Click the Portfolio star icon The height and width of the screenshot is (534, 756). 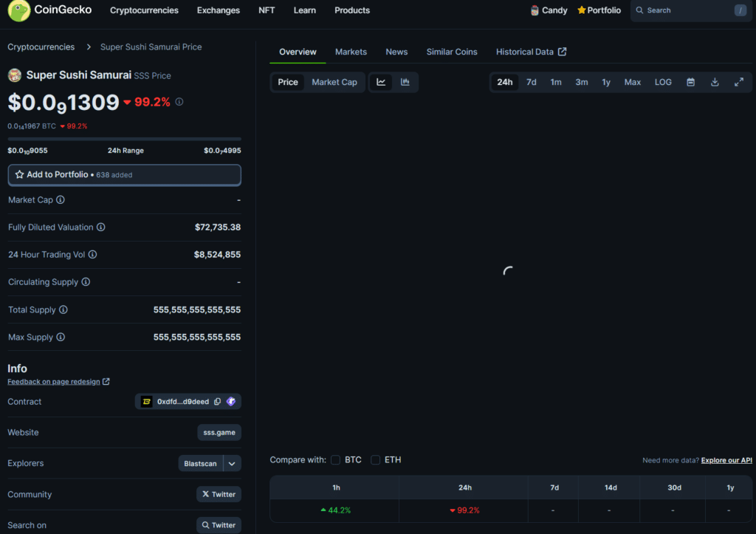(582, 10)
